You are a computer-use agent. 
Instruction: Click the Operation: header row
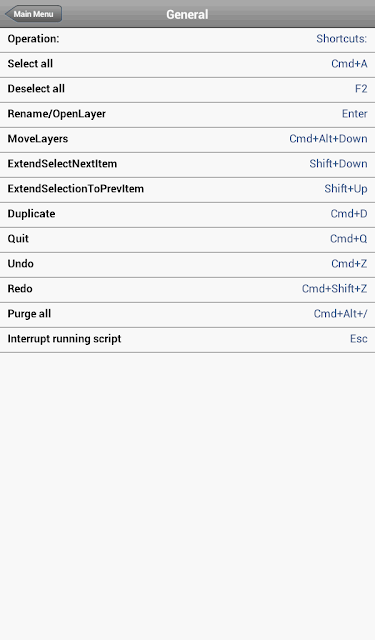click(x=187, y=40)
